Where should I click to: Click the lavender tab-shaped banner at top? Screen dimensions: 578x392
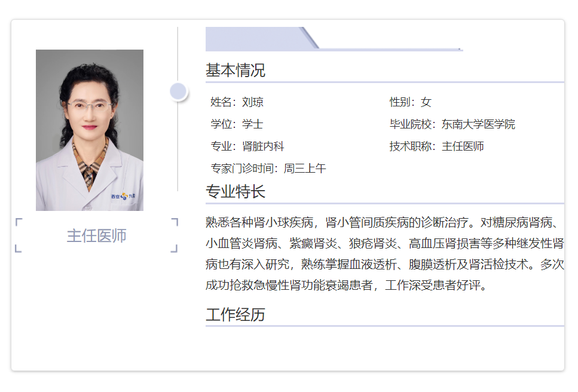point(257,39)
